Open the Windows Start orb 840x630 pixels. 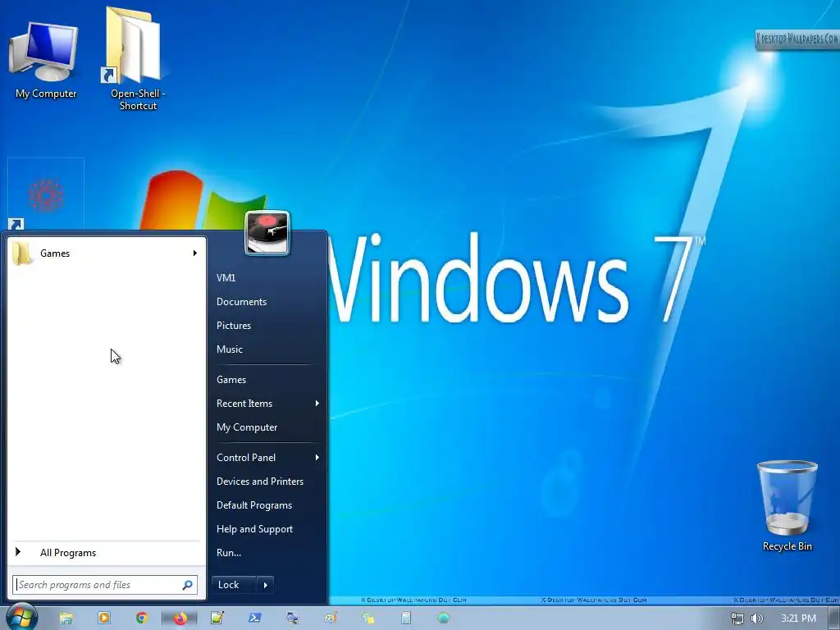click(21, 618)
